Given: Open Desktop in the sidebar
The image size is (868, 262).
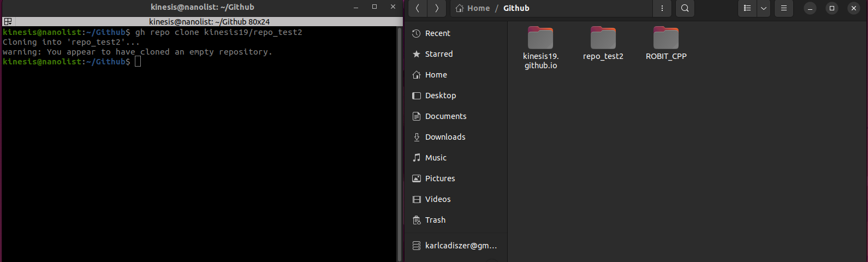Looking at the screenshot, I should click(456, 96).
